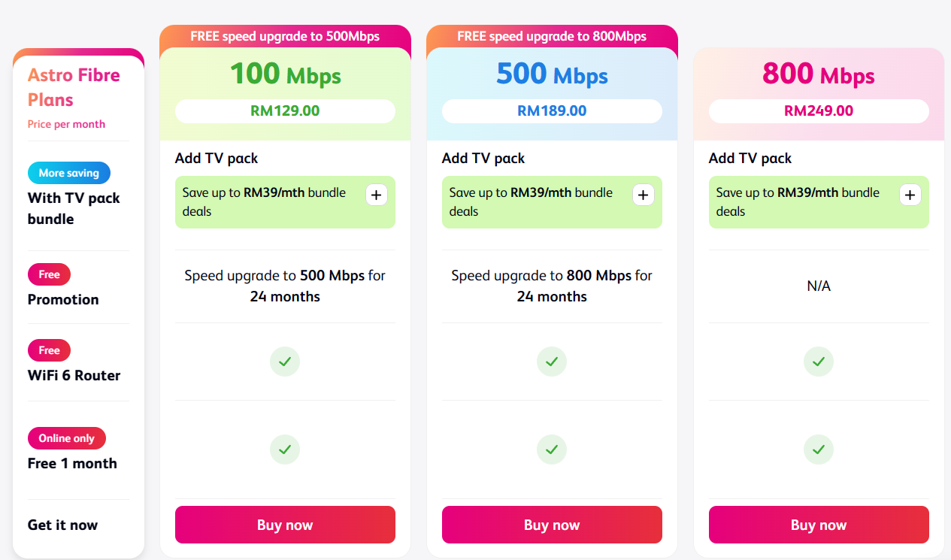Click Free 1 month checkmark under 100 Mbps
The width and height of the screenshot is (951, 560).
285,450
